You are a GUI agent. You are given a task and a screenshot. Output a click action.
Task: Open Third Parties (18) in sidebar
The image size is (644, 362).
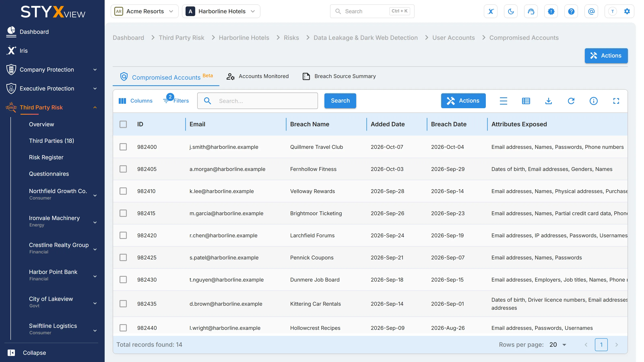[x=52, y=141]
